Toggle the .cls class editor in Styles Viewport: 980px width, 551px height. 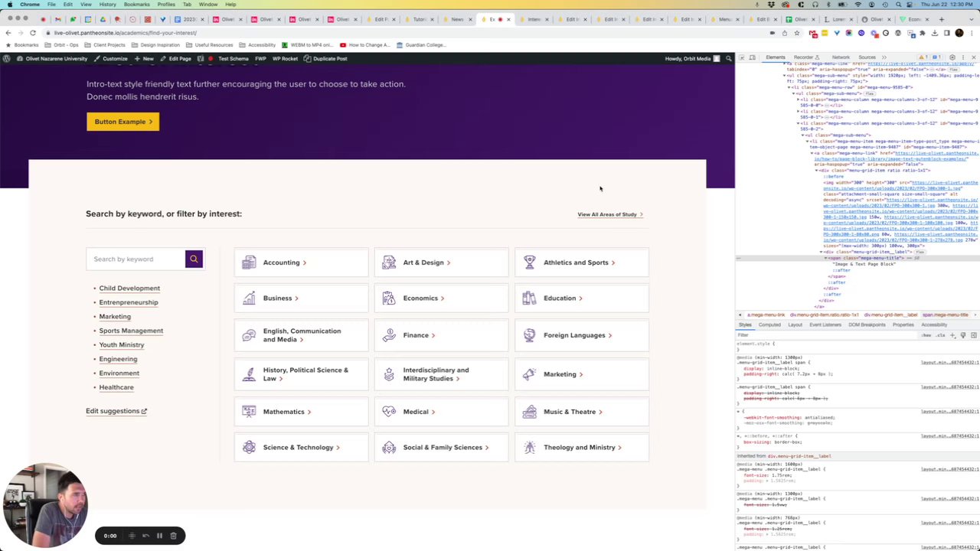(941, 335)
